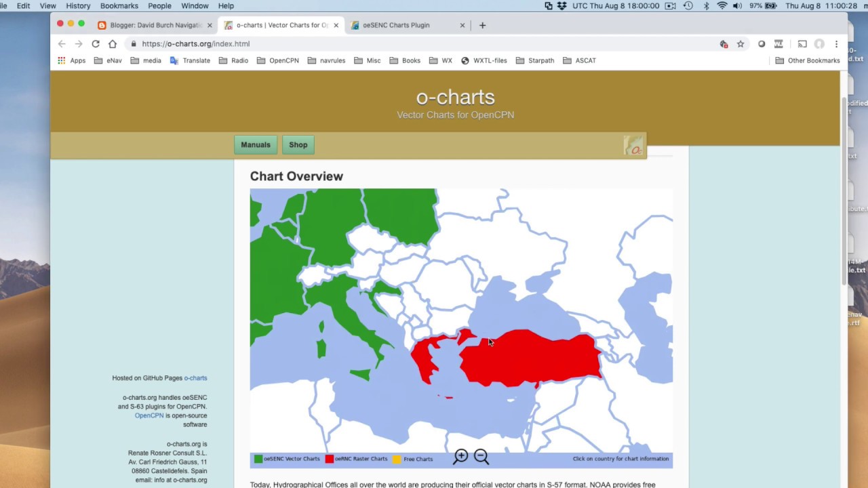868x488 pixels.
Task: Zoom out on the chart overview map
Action: coord(481,457)
